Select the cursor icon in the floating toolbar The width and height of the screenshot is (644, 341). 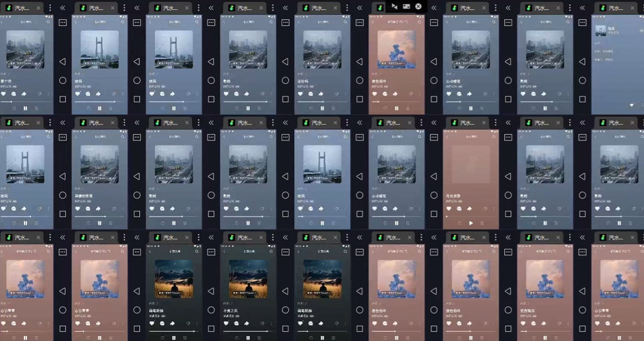coord(394,7)
